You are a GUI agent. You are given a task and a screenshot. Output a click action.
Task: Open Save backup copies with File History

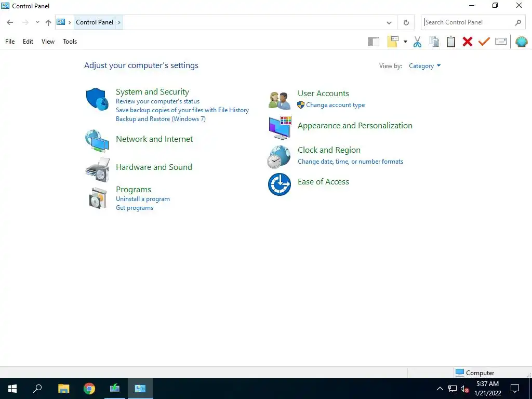click(x=182, y=110)
